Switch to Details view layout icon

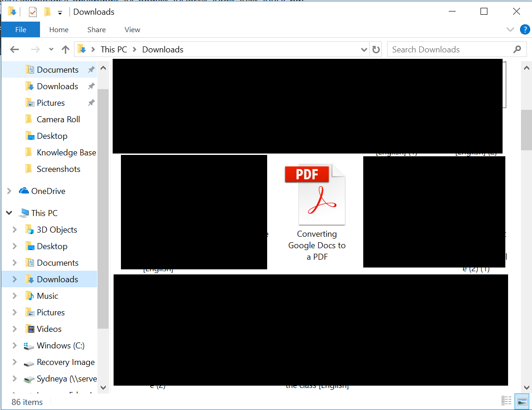coord(506,401)
